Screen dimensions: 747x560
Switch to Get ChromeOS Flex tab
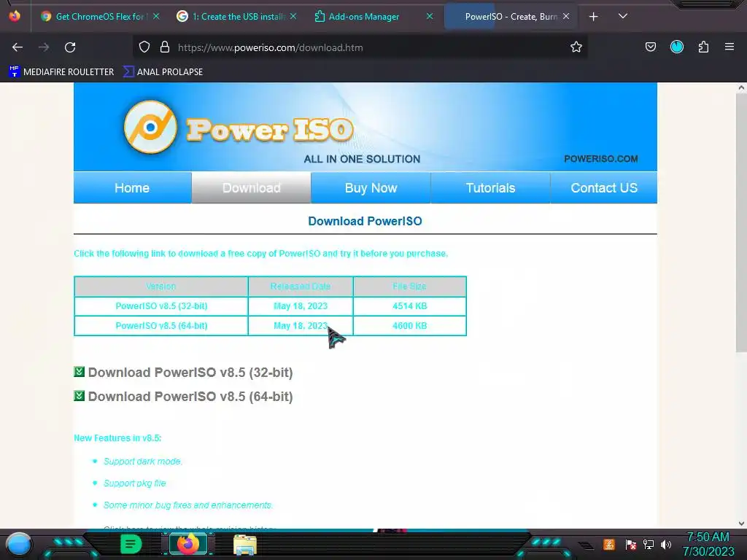click(x=99, y=17)
